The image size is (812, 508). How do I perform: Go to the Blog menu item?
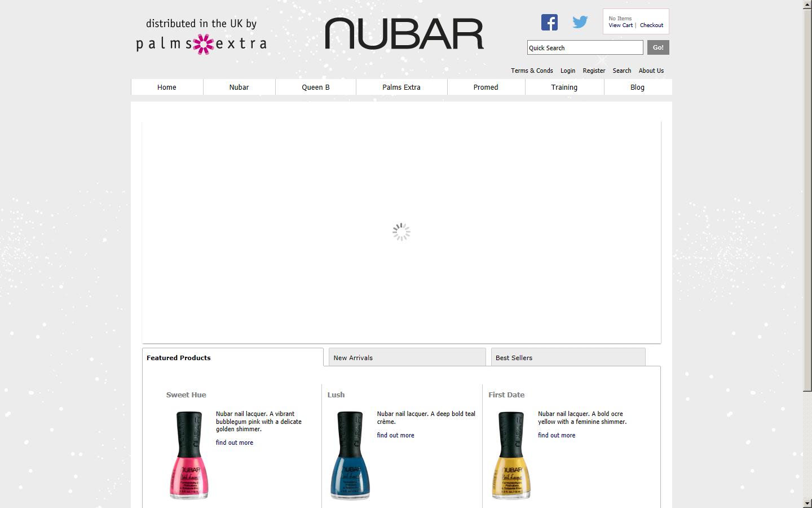[x=637, y=87]
